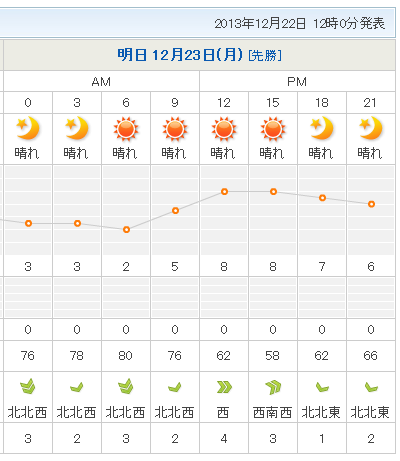Click the wind arrow icon at hour 18
This screenshot has height=461, width=400.
[322, 387]
